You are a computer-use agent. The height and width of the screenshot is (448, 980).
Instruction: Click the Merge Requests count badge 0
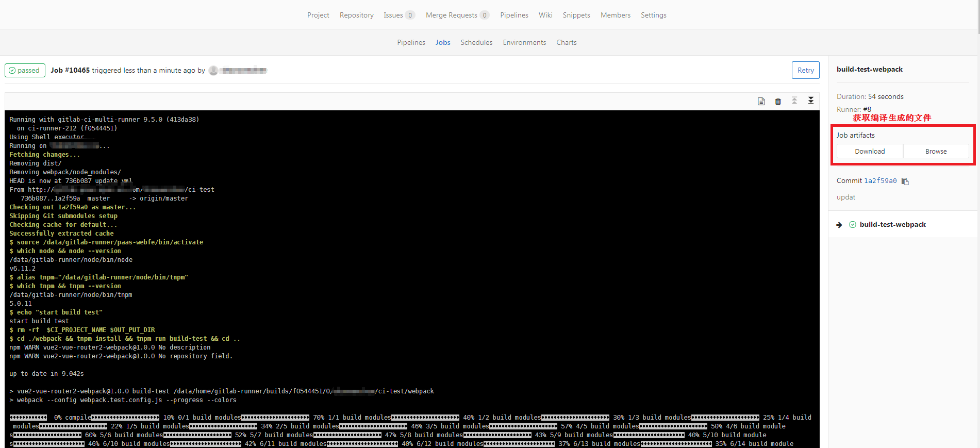[x=485, y=15]
